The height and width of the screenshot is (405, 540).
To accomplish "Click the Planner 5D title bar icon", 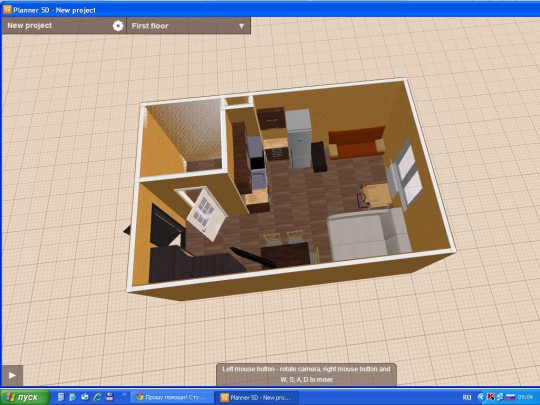I will [7, 10].
